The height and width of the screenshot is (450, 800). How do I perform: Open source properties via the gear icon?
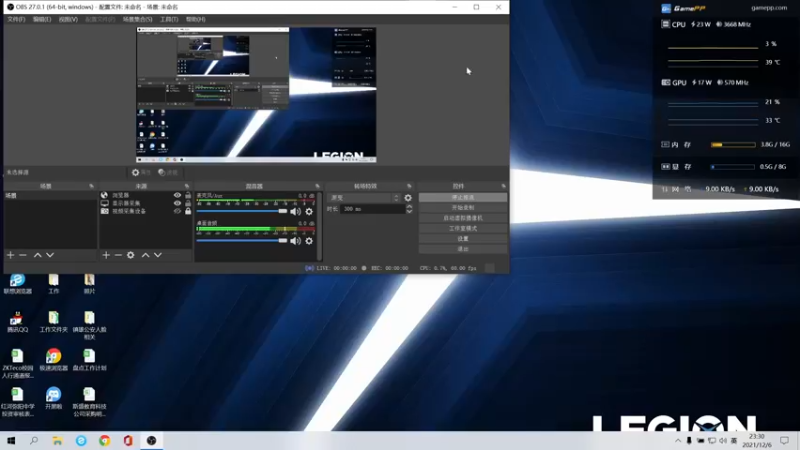click(x=131, y=255)
